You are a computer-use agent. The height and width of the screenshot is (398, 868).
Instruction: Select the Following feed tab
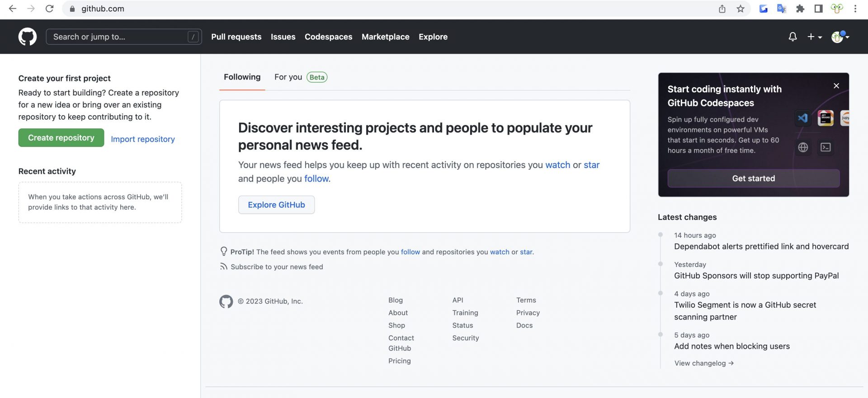pos(242,77)
